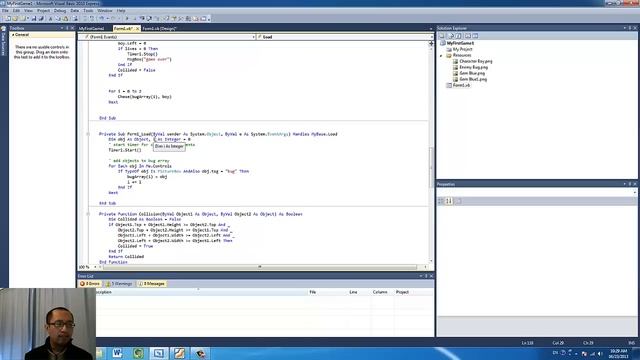Click the code editor vertical scrollbar thumb
This screenshot has height=360, width=640.
pos(431,167)
